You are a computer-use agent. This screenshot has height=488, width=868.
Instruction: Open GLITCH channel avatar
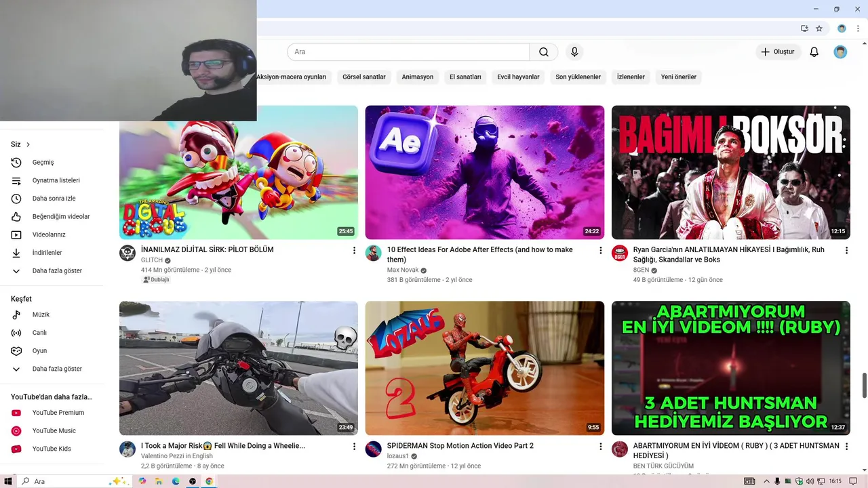pos(127,253)
